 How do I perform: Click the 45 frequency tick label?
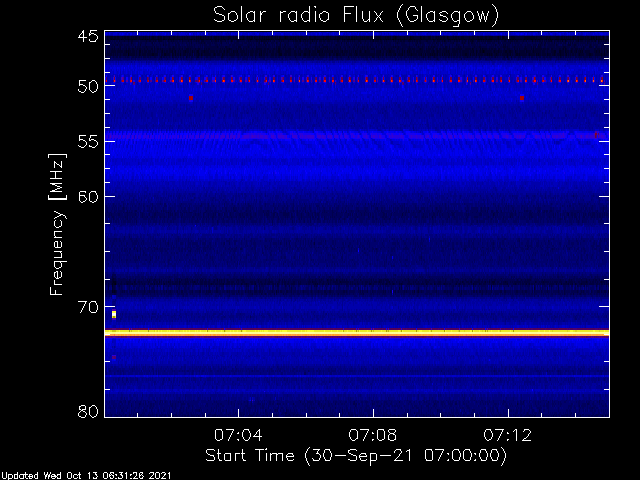[x=88, y=36]
